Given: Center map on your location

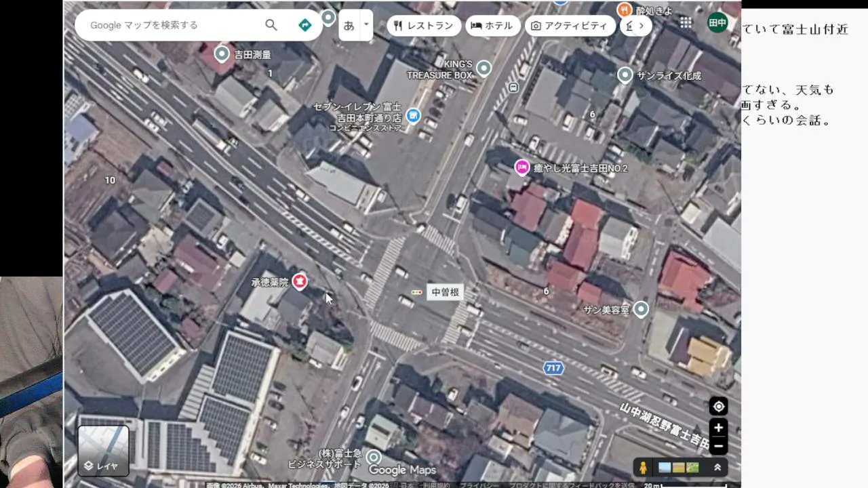Looking at the screenshot, I should (x=718, y=407).
